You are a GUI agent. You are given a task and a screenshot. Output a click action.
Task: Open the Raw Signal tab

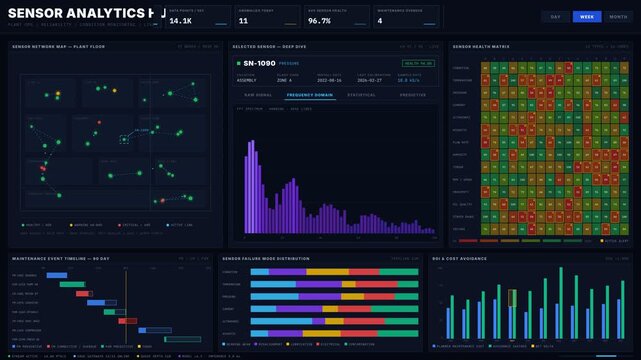(258, 95)
